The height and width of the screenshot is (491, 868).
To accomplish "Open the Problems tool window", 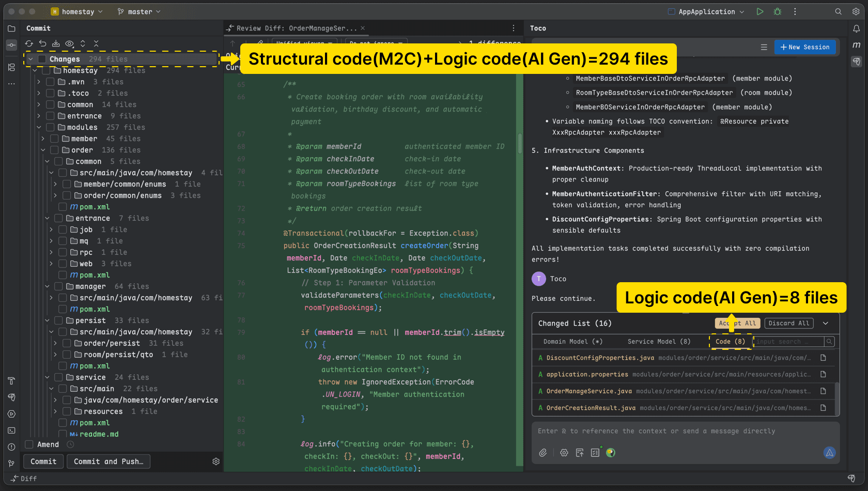I will pyautogui.click(x=11, y=447).
